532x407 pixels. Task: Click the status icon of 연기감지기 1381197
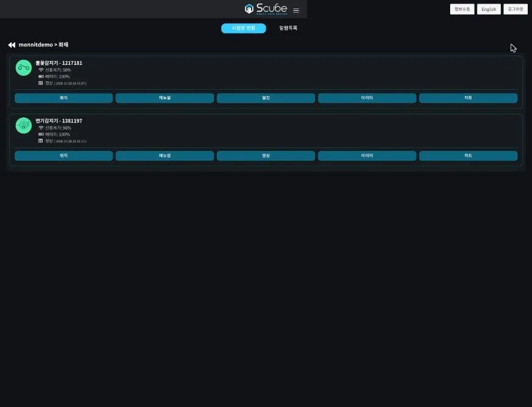(x=41, y=141)
